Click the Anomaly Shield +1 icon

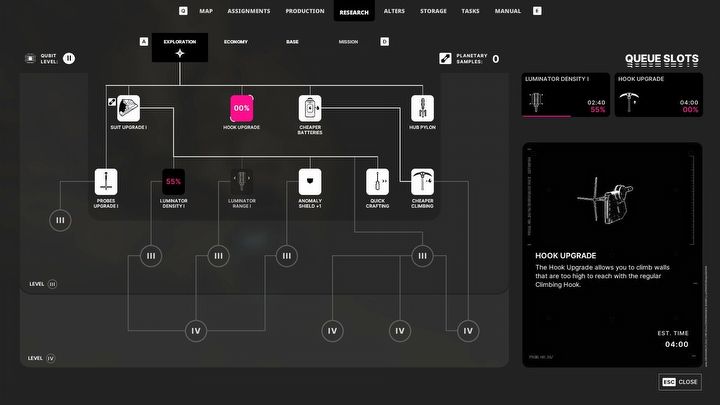pyautogui.click(x=310, y=181)
